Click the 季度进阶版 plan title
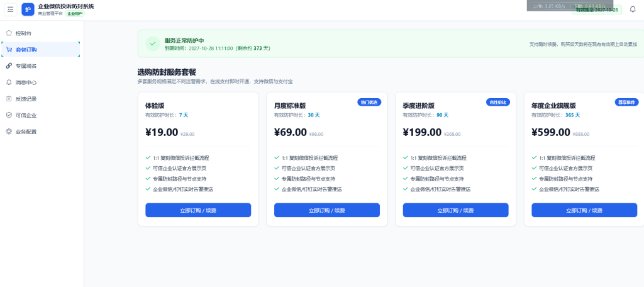 click(418, 106)
